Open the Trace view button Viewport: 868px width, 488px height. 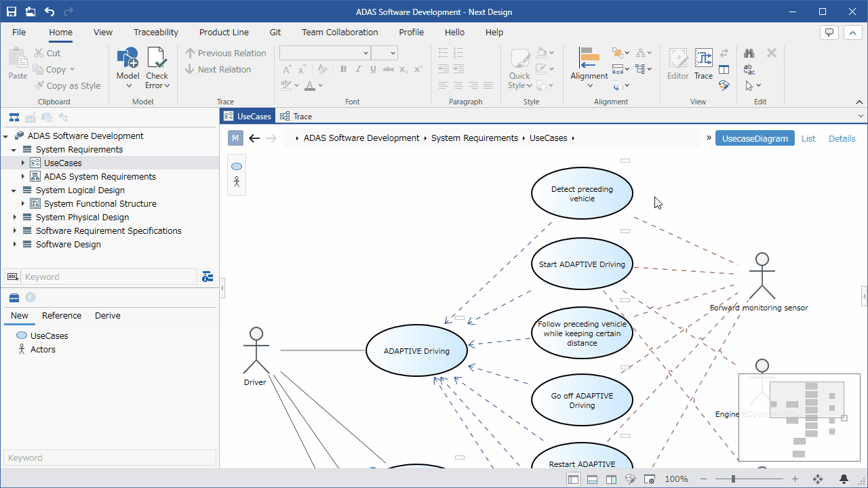tap(703, 64)
